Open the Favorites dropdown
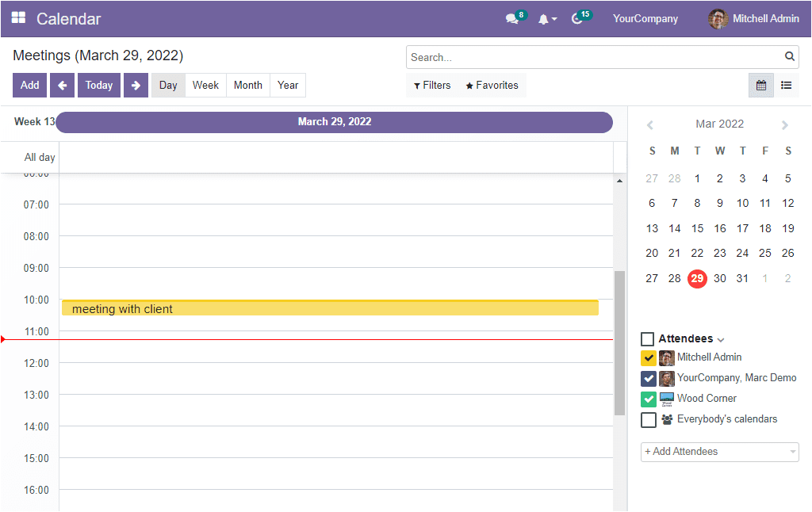The height and width of the screenshot is (512, 812). tap(492, 86)
